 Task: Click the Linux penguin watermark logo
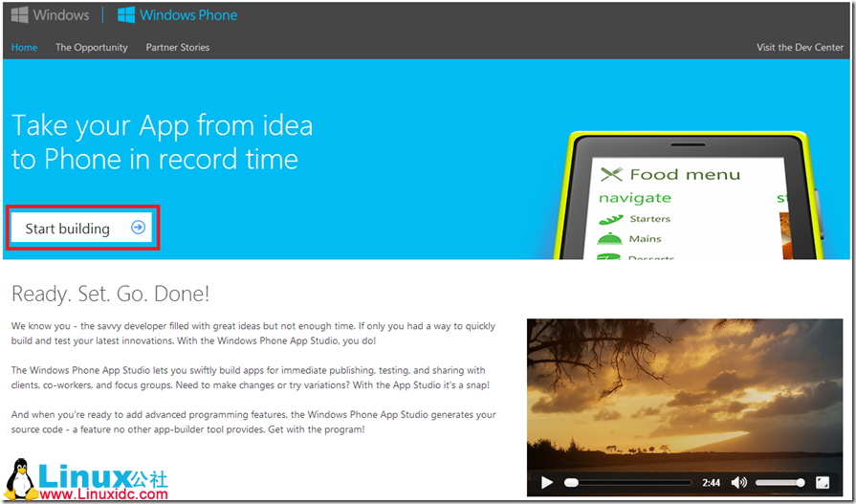pos(18,478)
